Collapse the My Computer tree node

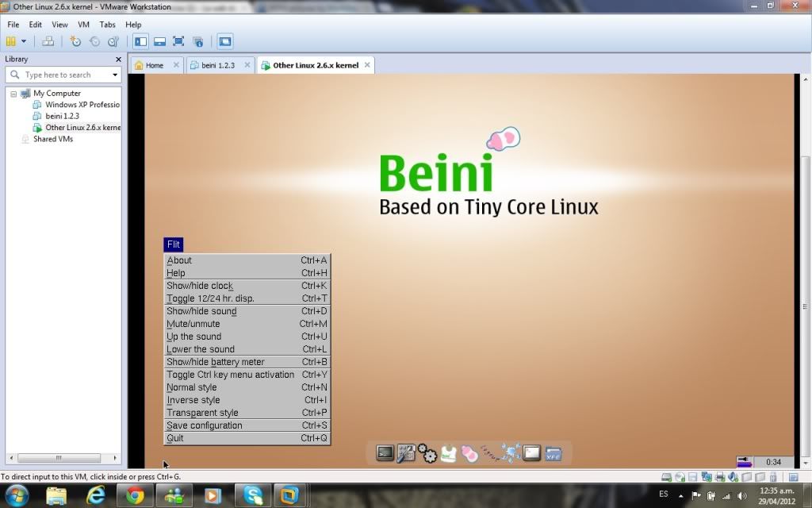coord(13,94)
